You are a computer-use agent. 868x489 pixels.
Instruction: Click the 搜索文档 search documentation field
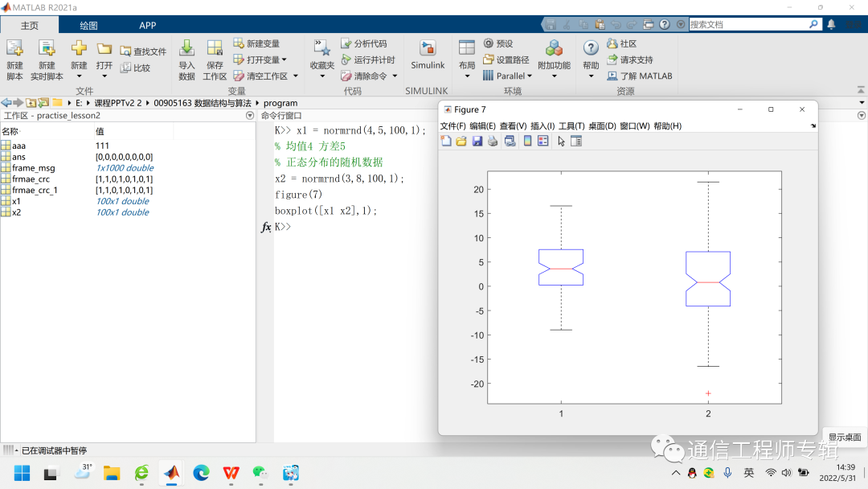point(748,24)
